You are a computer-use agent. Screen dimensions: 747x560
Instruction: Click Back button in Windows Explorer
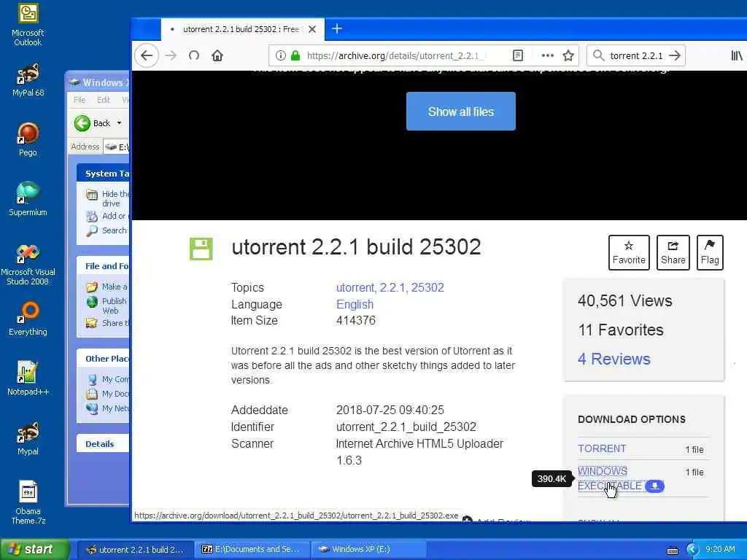click(93, 122)
